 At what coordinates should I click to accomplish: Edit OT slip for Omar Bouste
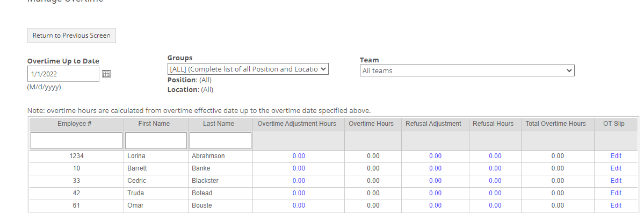coord(616,205)
